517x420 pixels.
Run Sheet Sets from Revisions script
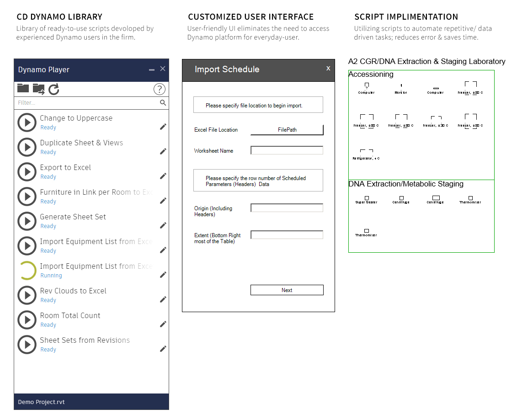[27, 345]
